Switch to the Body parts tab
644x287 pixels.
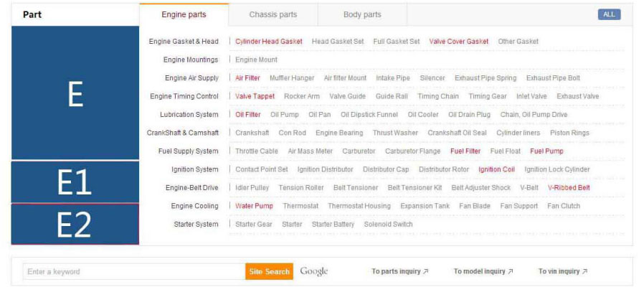pos(362,14)
